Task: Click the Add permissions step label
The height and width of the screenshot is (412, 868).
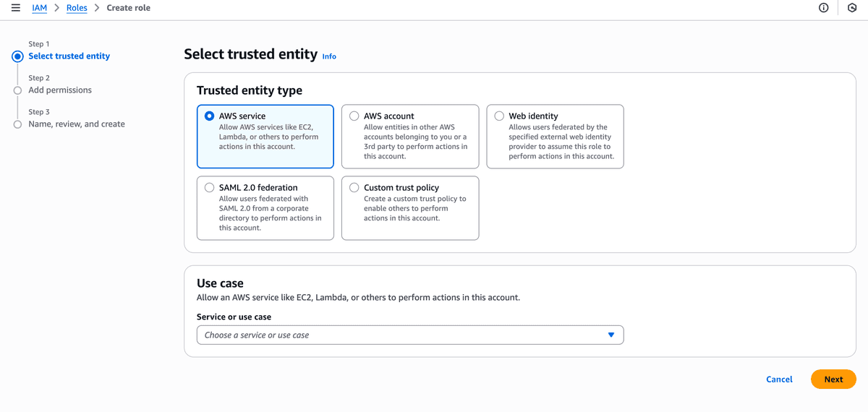Action: tap(60, 90)
